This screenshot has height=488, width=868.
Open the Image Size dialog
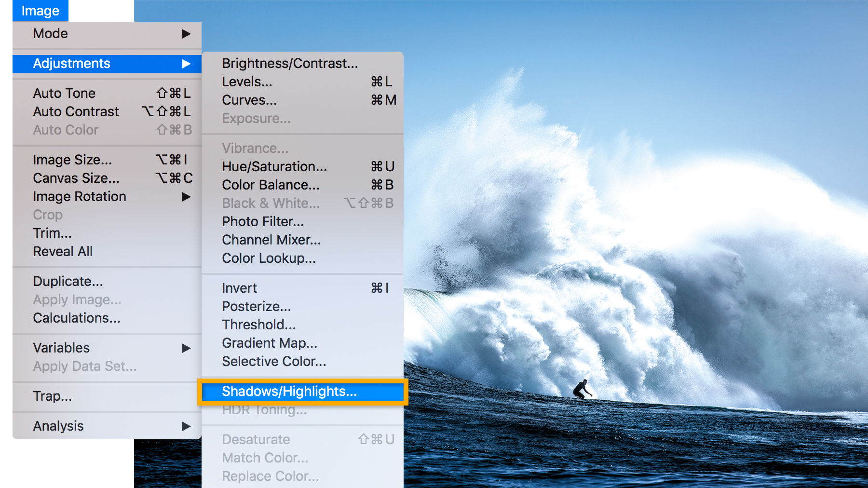click(x=72, y=160)
